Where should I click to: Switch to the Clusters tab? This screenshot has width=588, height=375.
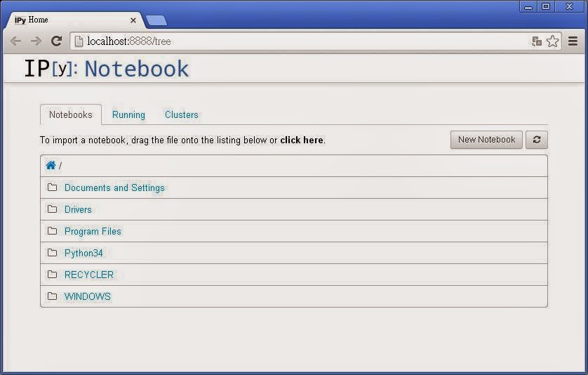pyautogui.click(x=182, y=114)
